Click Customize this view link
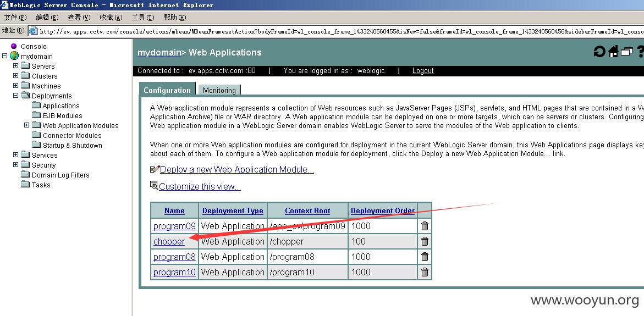 click(200, 186)
